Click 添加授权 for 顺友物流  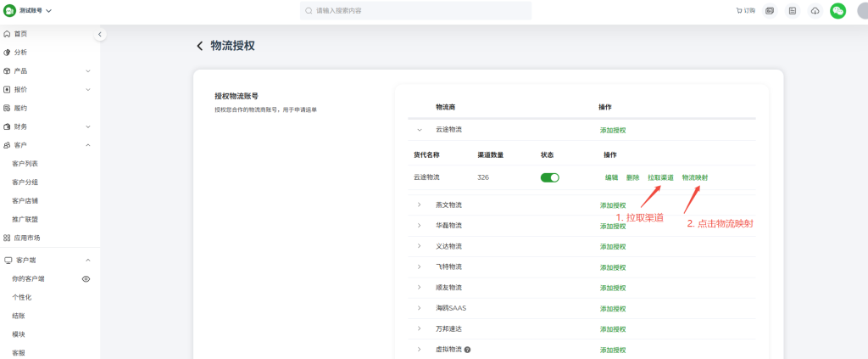(x=613, y=288)
